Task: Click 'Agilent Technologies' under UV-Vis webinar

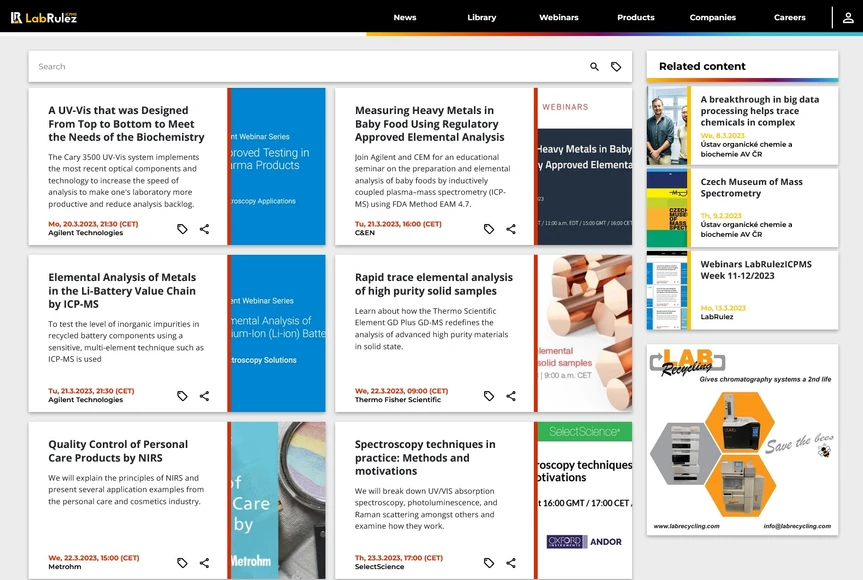Action: (x=85, y=233)
